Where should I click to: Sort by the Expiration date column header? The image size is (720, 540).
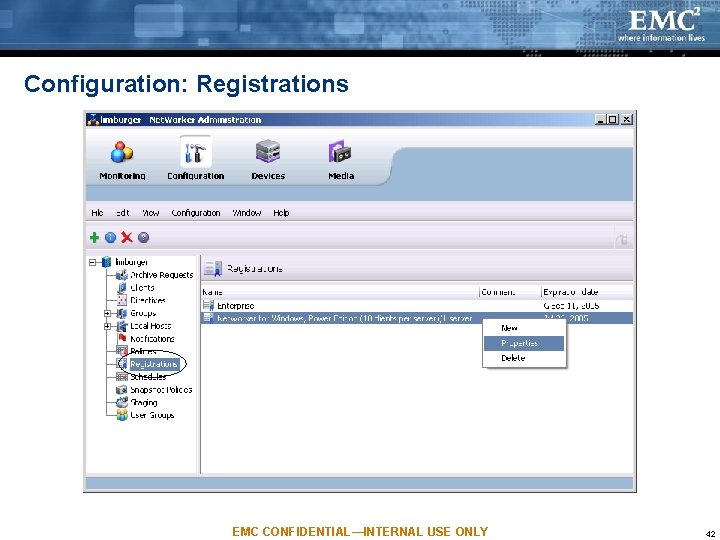(x=587, y=292)
